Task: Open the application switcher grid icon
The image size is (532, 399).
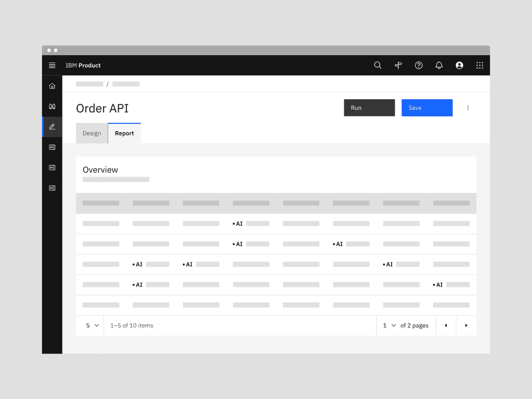Action: tap(479, 65)
